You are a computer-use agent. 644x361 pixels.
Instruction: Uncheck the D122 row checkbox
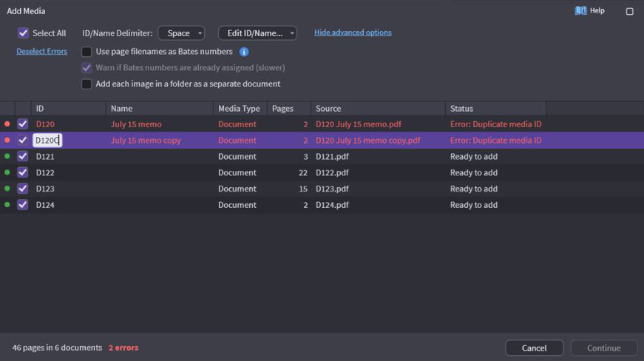pos(23,172)
